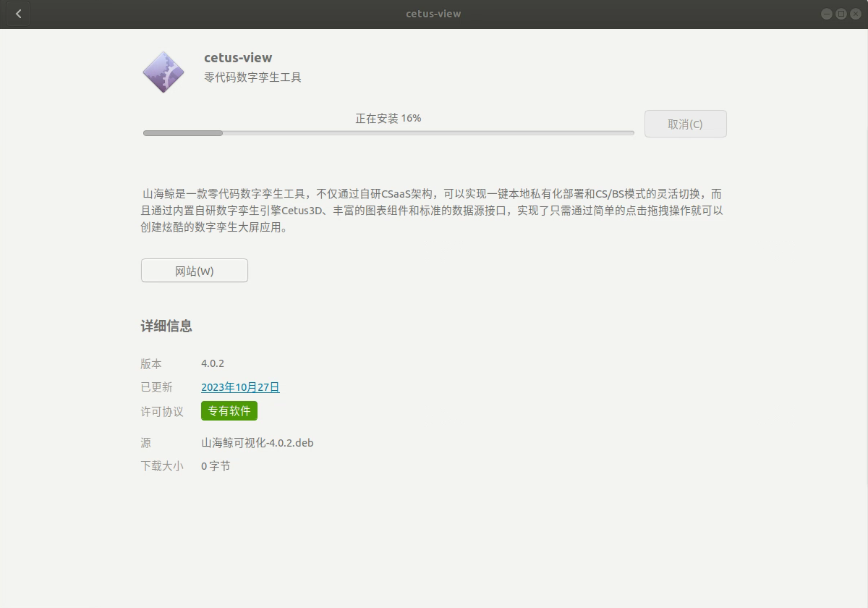Close the cetus-view window
The width and height of the screenshot is (868, 608).
point(854,14)
